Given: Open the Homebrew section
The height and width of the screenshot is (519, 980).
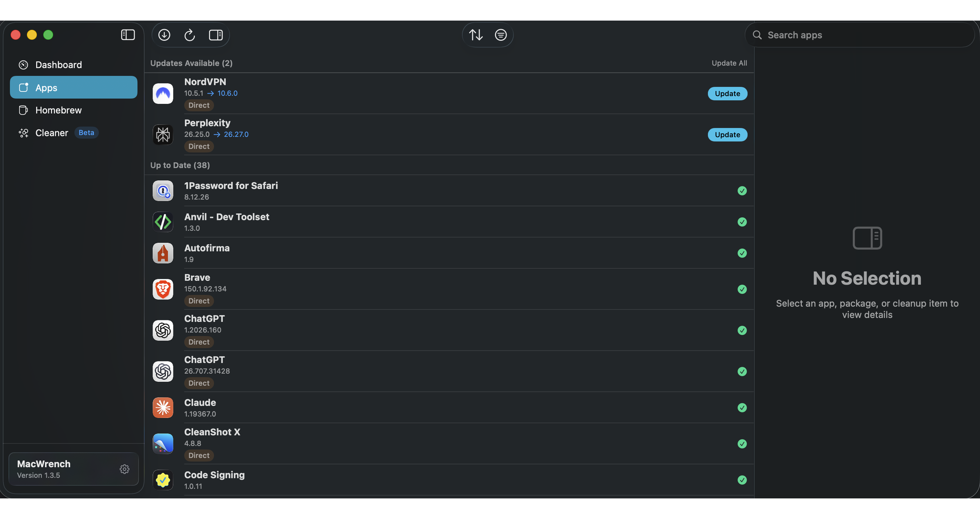Looking at the screenshot, I should click(73, 110).
